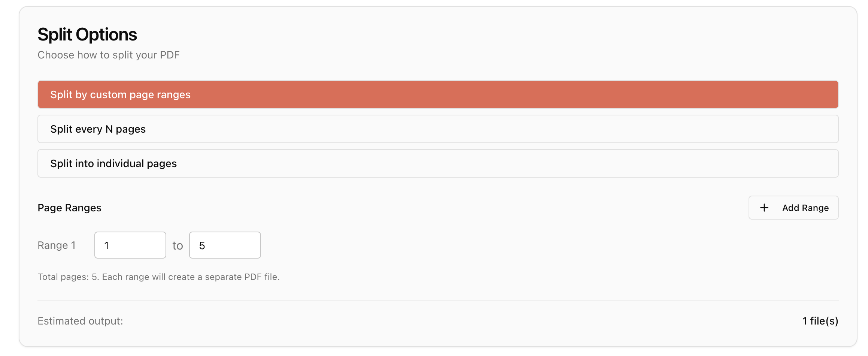Click the value "5" in end field
The image size is (868, 356).
(202, 245)
